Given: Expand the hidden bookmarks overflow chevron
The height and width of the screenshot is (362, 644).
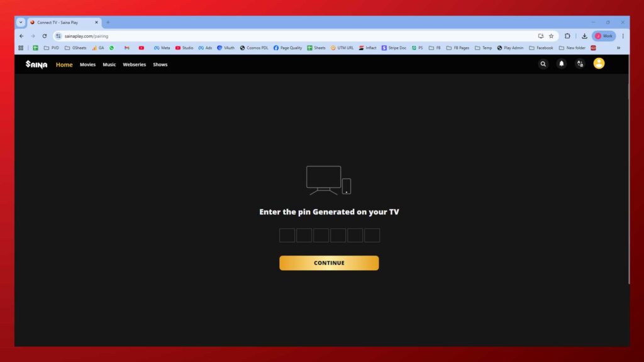Looking at the screenshot, I should 618,48.
